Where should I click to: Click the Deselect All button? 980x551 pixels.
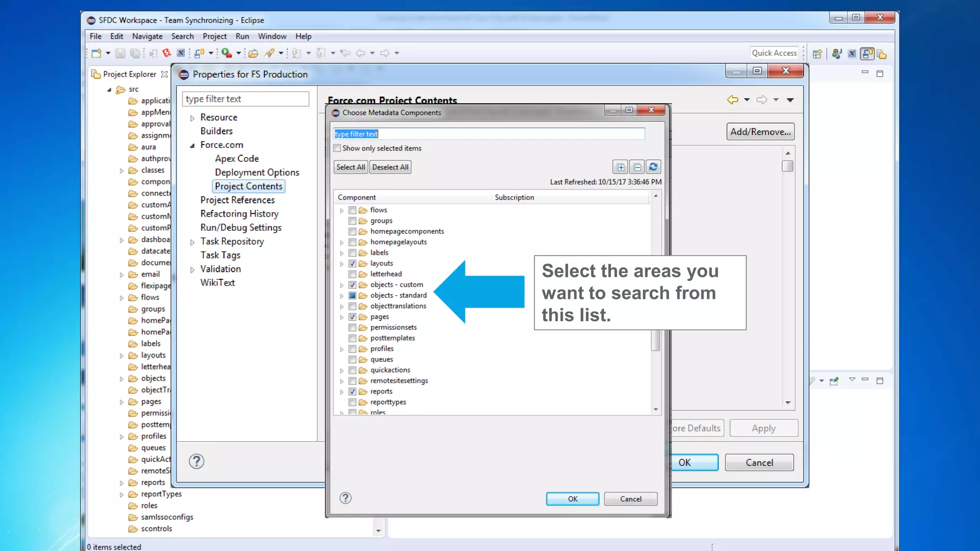point(390,167)
